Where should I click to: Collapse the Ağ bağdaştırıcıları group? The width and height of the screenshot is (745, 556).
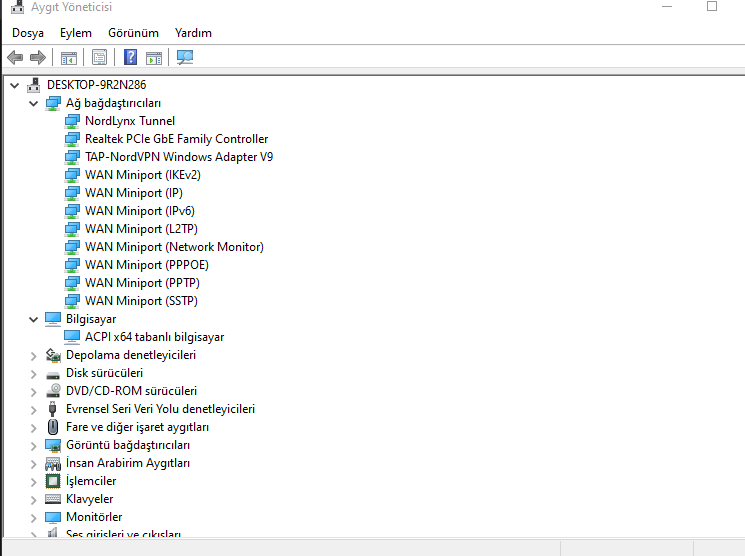pos(34,104)
